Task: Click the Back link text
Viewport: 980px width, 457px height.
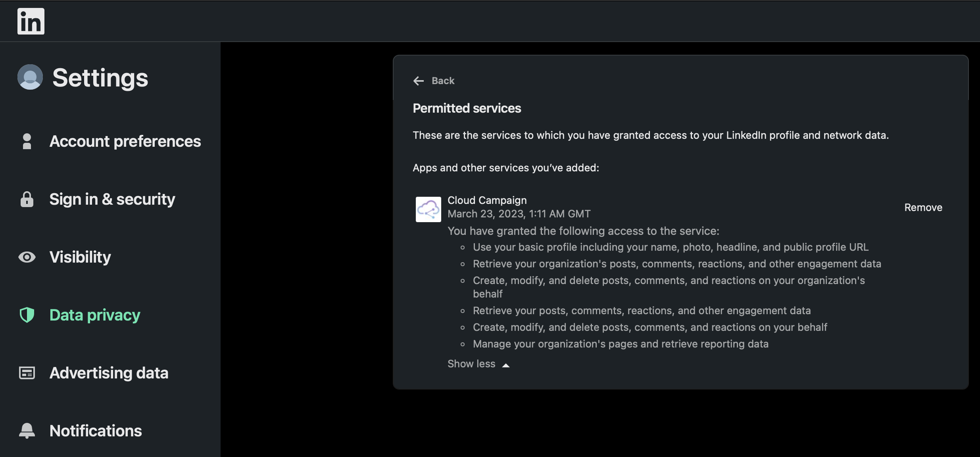Action: [443, 81]
